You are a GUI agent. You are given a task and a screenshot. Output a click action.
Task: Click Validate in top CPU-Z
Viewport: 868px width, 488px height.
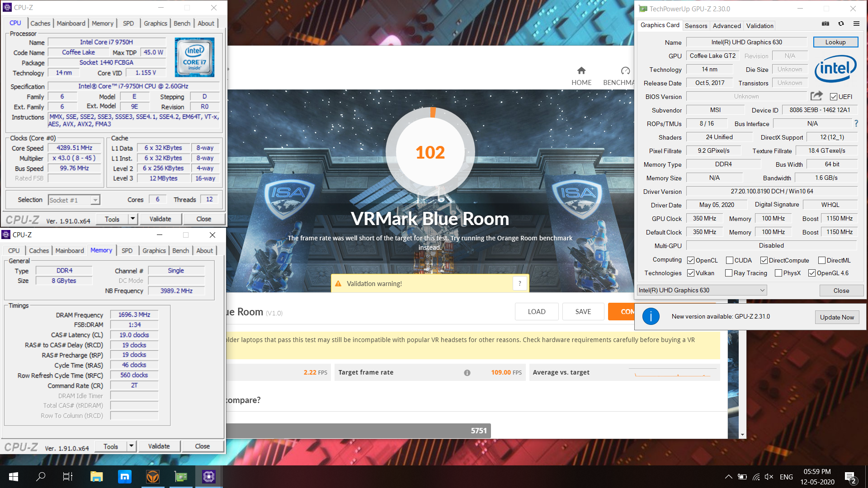point(160,219)
